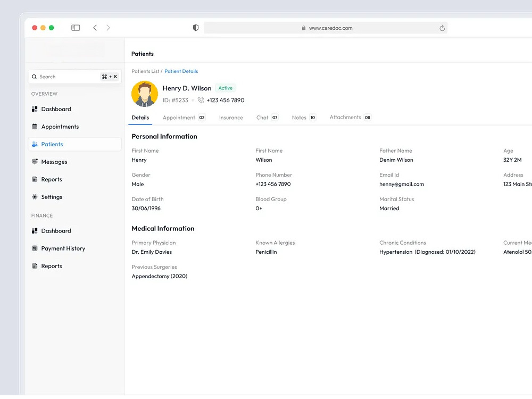Click the Patients people icon

pos(35,144)
